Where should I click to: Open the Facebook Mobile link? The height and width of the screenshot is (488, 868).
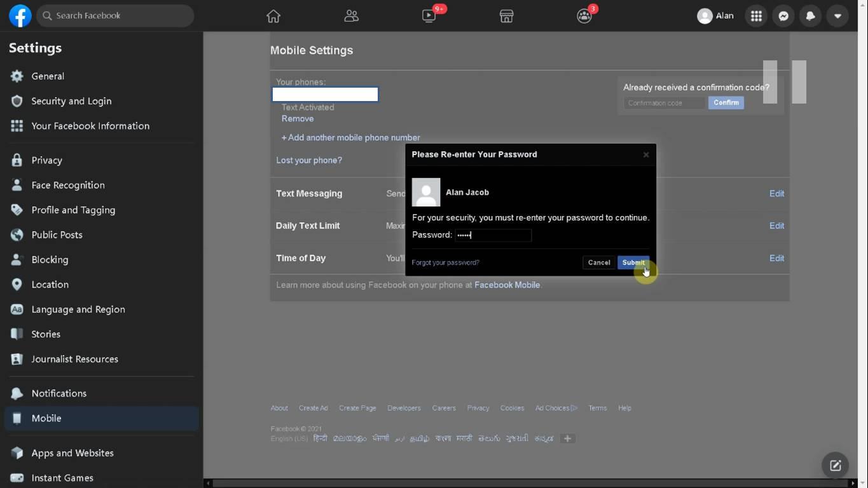(x=507, y=285)
